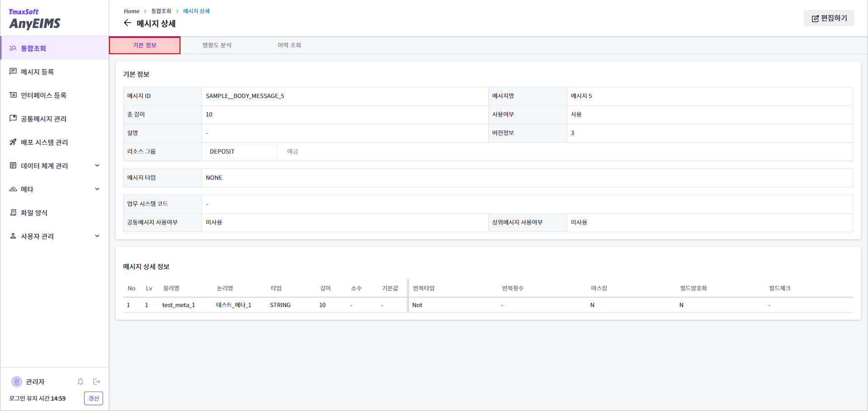Click the 반복횟수 column header
Image resolution: width=868 pixels, height=411 pixels.
point(513,288)
